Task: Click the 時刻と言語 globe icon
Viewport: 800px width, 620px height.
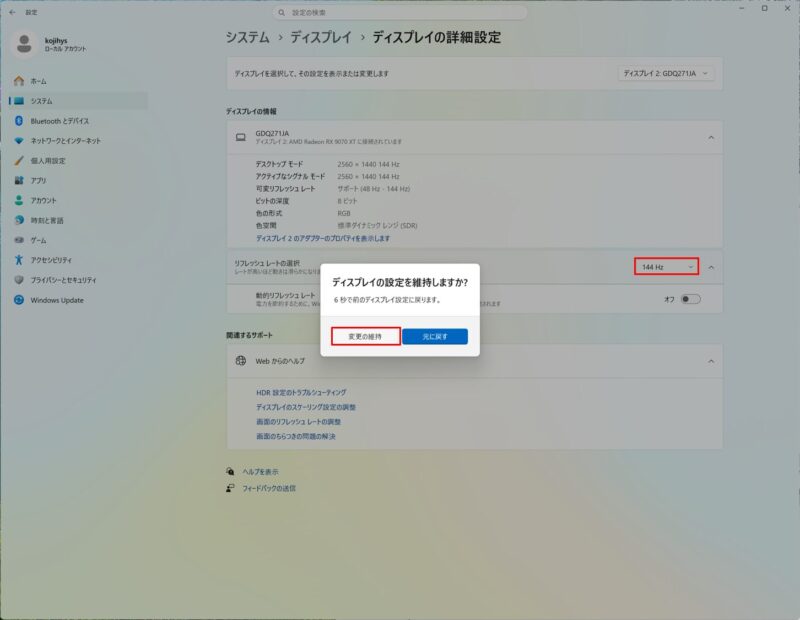Action: click(19, 220)
